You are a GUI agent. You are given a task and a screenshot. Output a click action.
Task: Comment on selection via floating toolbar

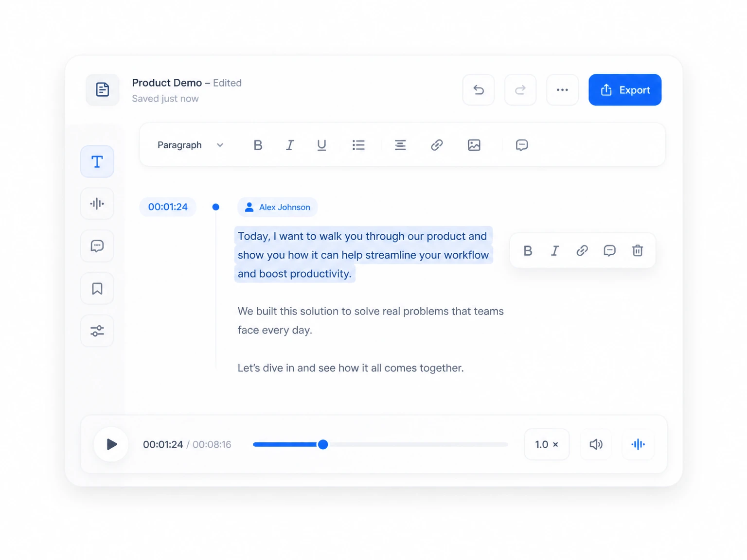pyautogui.click(x=609, y=250)
